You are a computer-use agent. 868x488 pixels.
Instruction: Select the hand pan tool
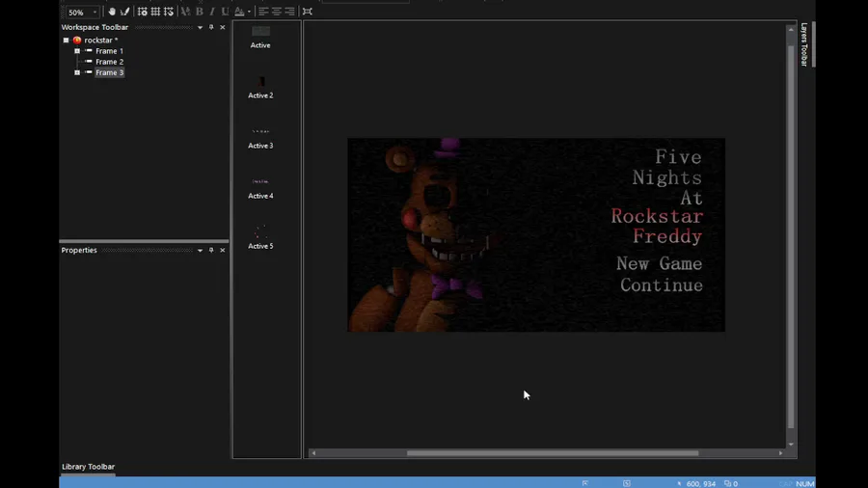pos(112,11)
